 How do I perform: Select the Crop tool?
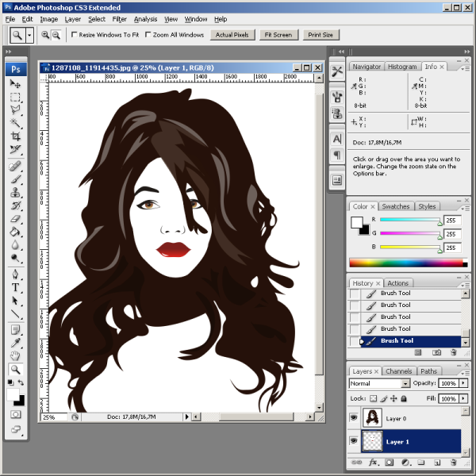15,136
